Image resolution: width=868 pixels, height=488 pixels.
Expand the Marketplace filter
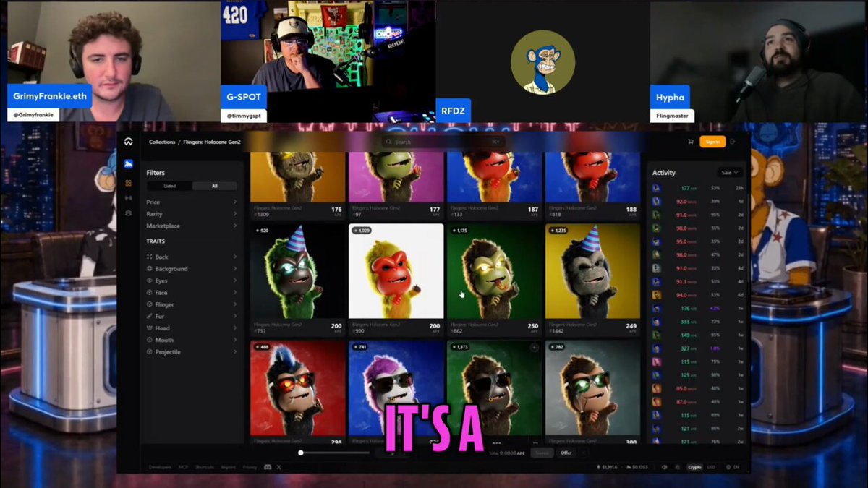192,226
